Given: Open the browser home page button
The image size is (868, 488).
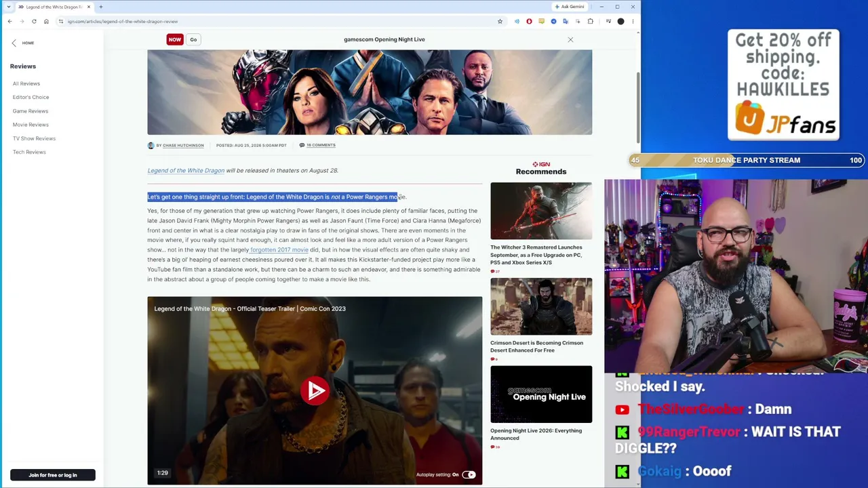Looking at the screenshot, I should pos(46,21).
